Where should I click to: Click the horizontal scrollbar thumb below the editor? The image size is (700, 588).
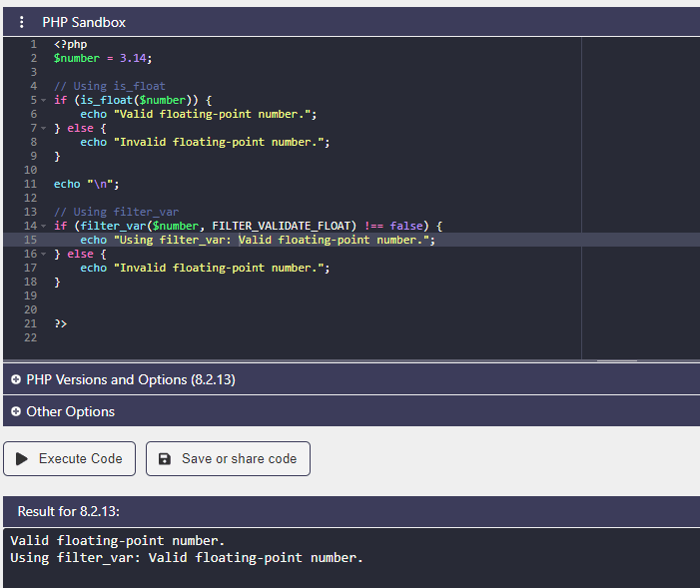click(617, 360)
